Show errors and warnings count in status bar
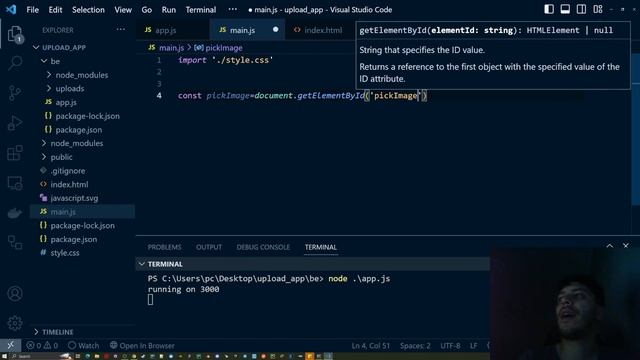Viewport: 640px width, 360px height. click(42, 345)
